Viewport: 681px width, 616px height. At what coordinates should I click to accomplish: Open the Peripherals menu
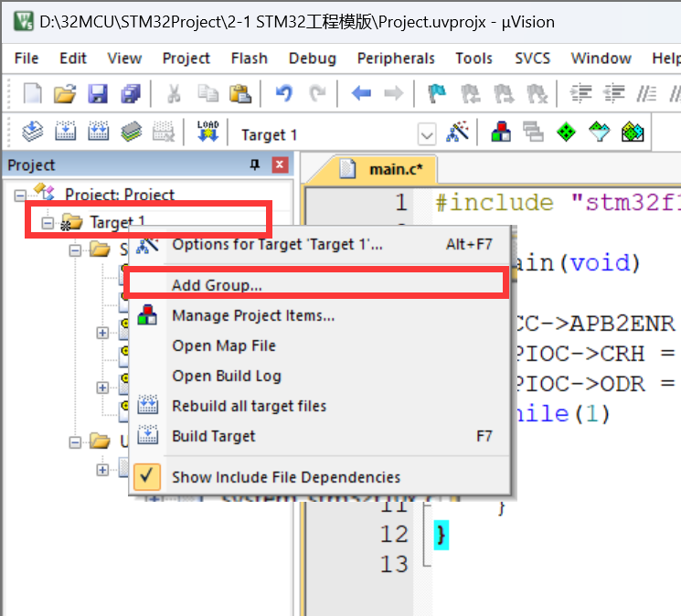point(396,58)
